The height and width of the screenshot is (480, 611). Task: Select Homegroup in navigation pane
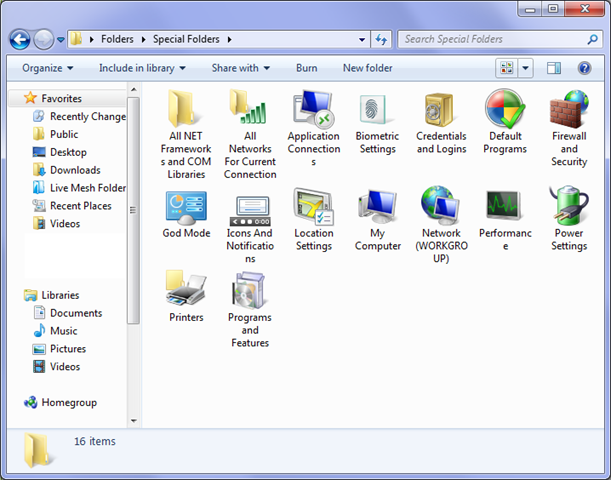[68, 402]
